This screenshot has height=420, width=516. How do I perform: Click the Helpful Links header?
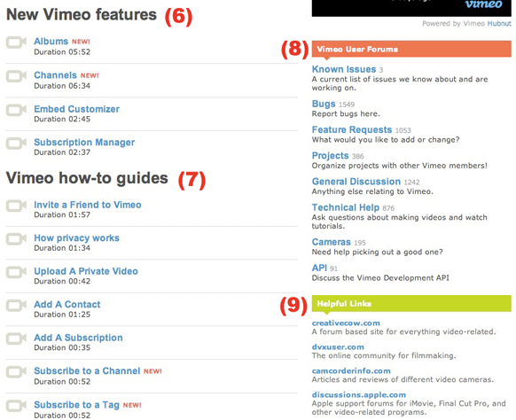[x=411, y=304]
